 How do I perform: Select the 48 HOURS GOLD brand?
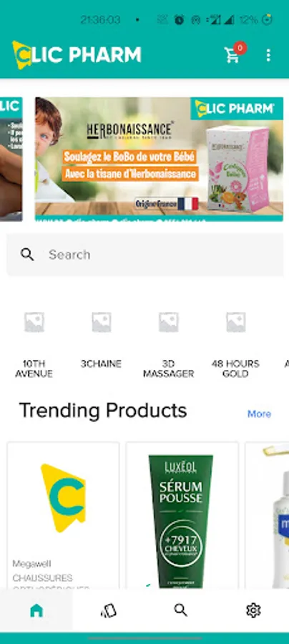[235, 344]
